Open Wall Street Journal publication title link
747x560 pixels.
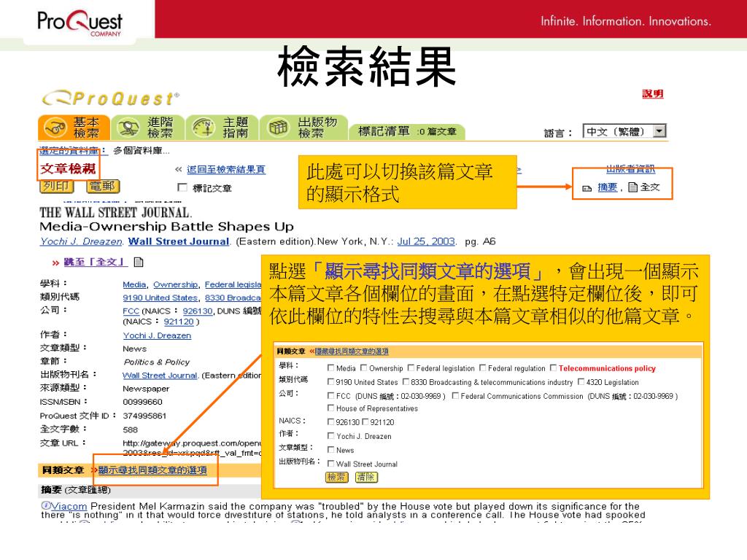coord(160,376)
